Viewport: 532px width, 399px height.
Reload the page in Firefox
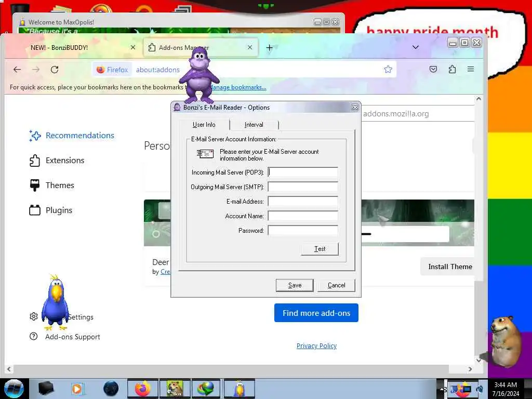point(55,70)
